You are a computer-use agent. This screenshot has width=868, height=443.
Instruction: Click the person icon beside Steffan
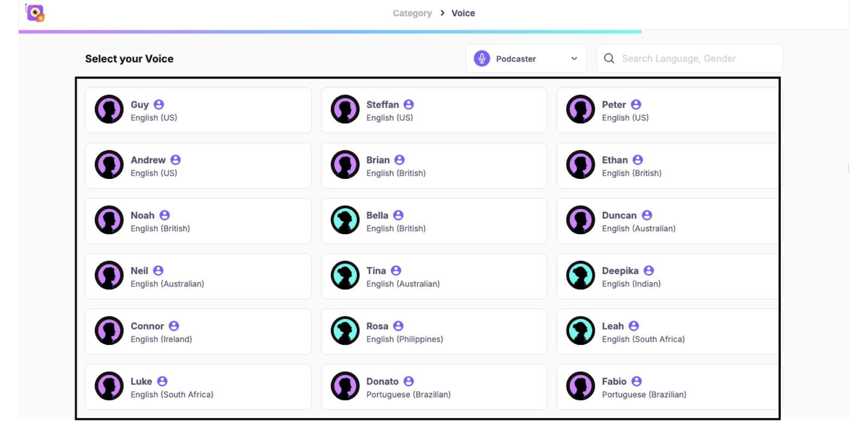(x=409, y=105)
